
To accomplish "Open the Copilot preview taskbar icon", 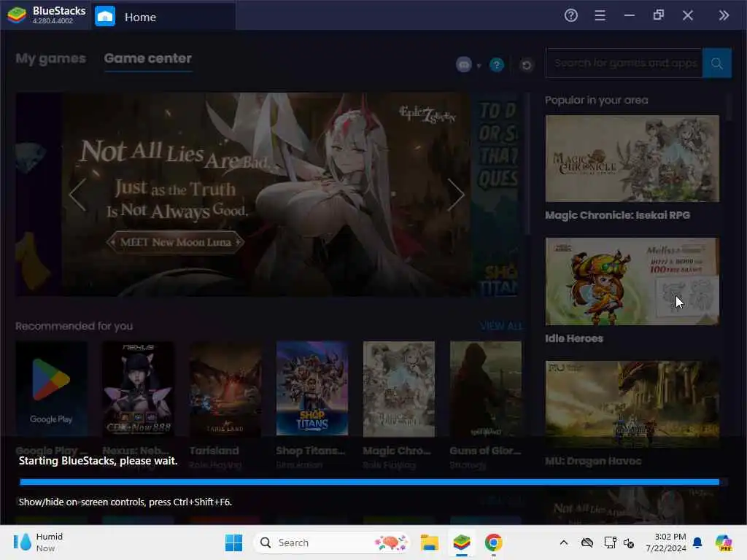I will coord(723,542).
